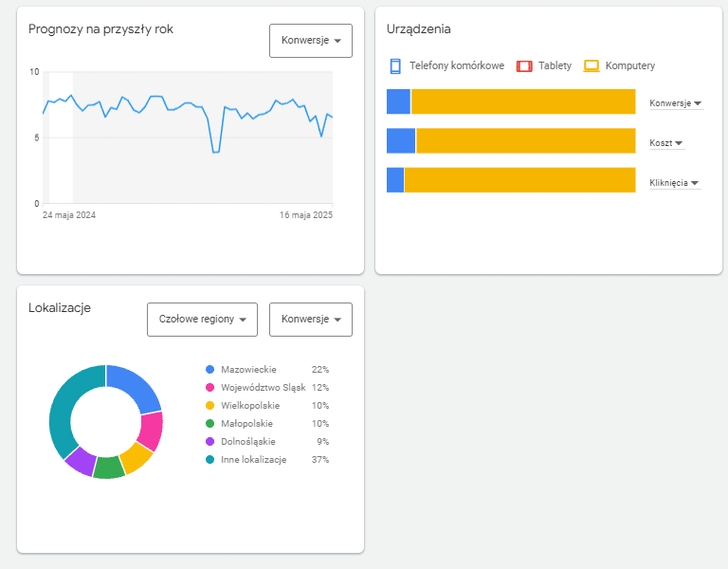
Task: Click the yellow Wielkopolskie legend dot
Action: pos(209,406)
